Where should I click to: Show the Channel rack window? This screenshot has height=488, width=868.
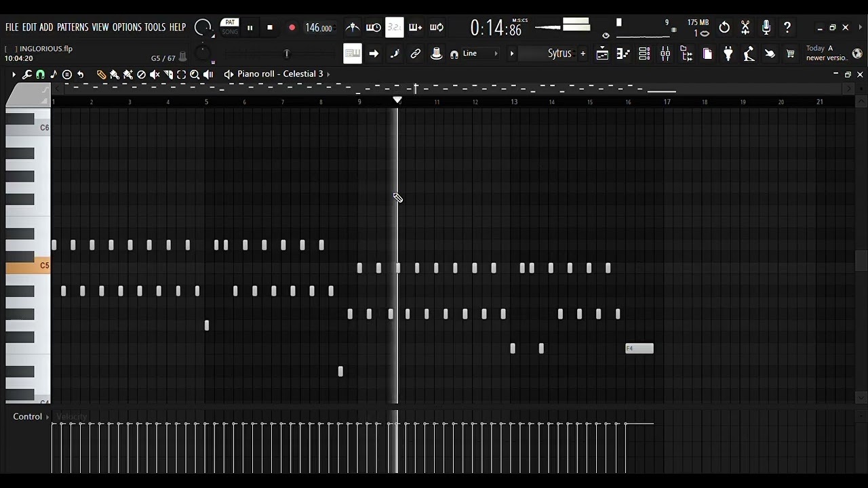[644, 54]
